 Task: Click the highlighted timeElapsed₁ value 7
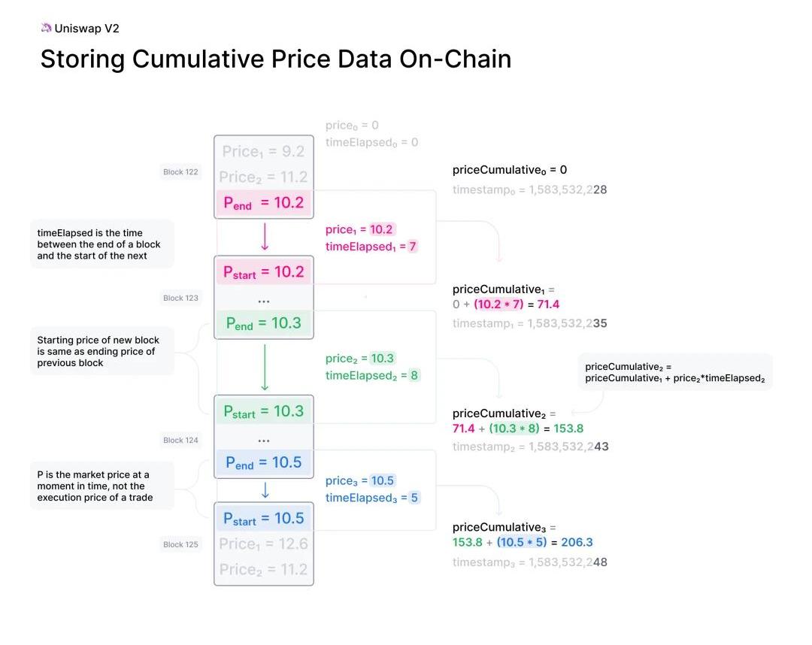click(x=412, y=247)
